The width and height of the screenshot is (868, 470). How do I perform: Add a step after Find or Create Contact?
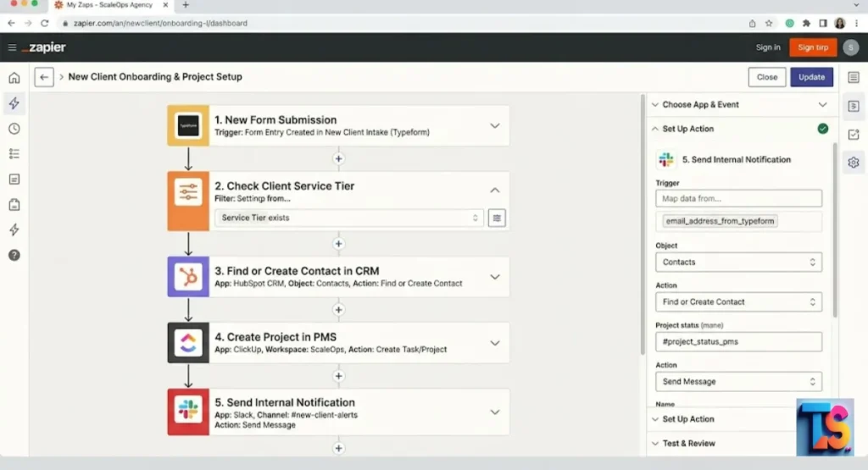pyautogui.click(x=339, y=310)
